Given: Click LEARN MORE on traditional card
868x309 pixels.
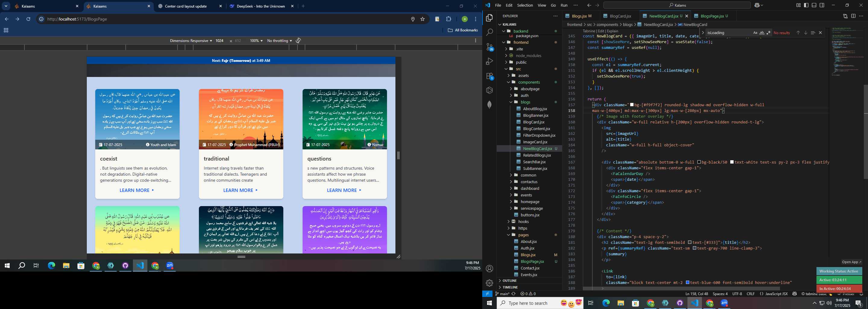Looking at the screenshot, I should tap(241, 190).
